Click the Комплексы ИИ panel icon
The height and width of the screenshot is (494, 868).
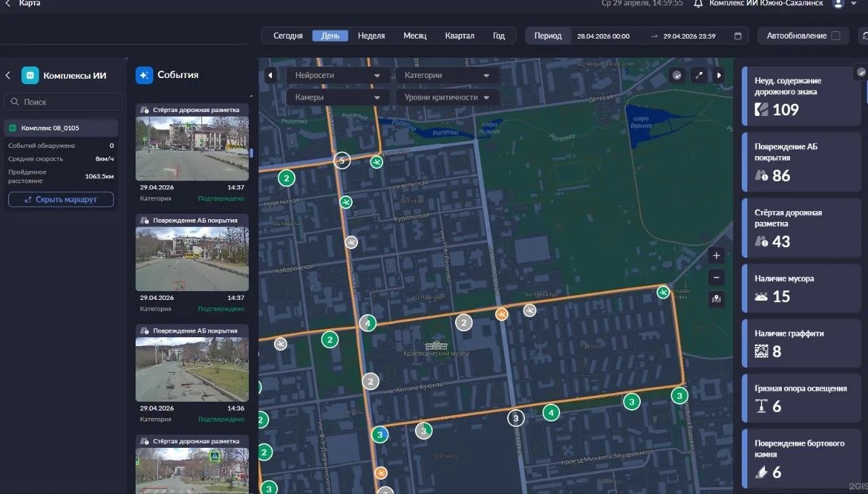tap(30, 75)
